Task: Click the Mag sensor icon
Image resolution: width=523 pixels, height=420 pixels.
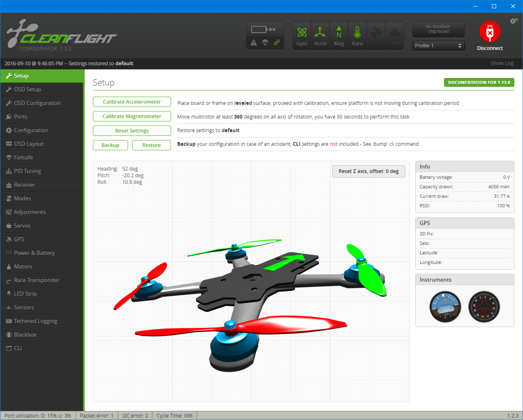Action: pyautogui.click(x=339, y=36)
